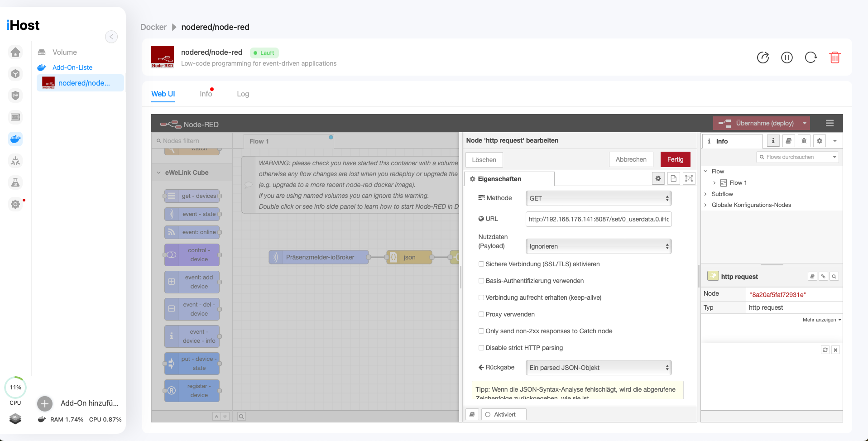868x441 pixels.
Task: Open the Methode dropdown showing GET
Action: tap(598, 198)
